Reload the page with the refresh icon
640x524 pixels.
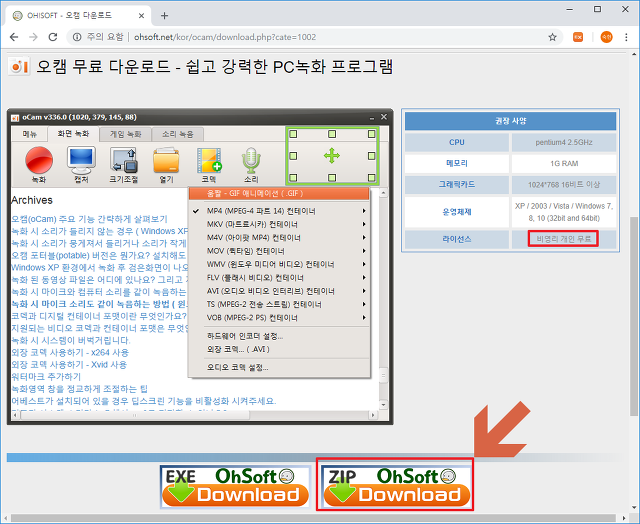(53, 37)
